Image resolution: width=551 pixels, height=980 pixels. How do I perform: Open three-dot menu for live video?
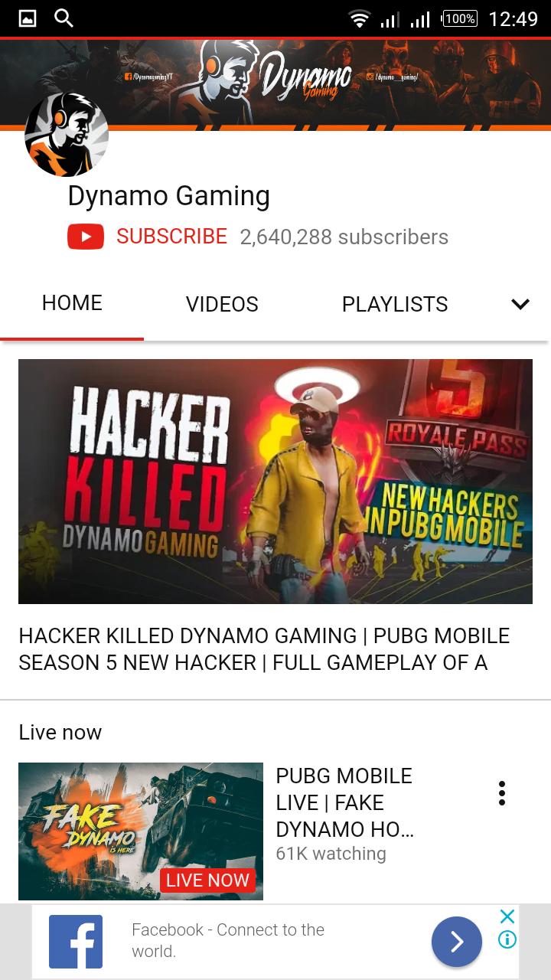point(502,793)
